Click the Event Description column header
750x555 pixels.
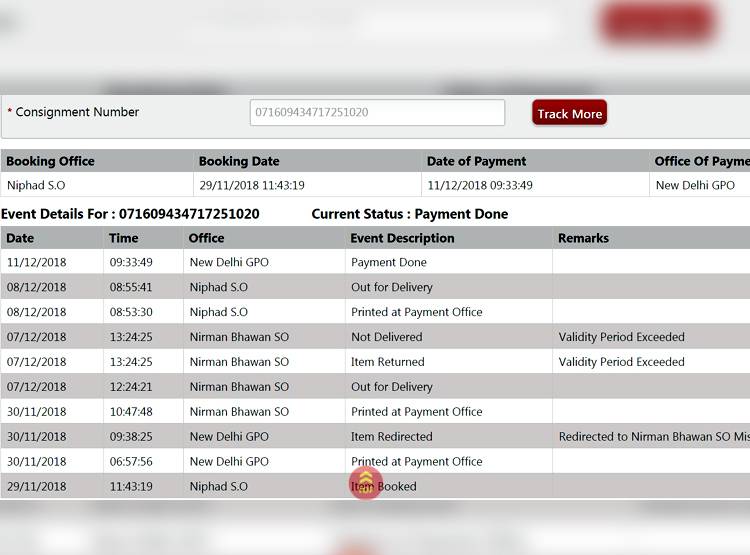[402, 238]
